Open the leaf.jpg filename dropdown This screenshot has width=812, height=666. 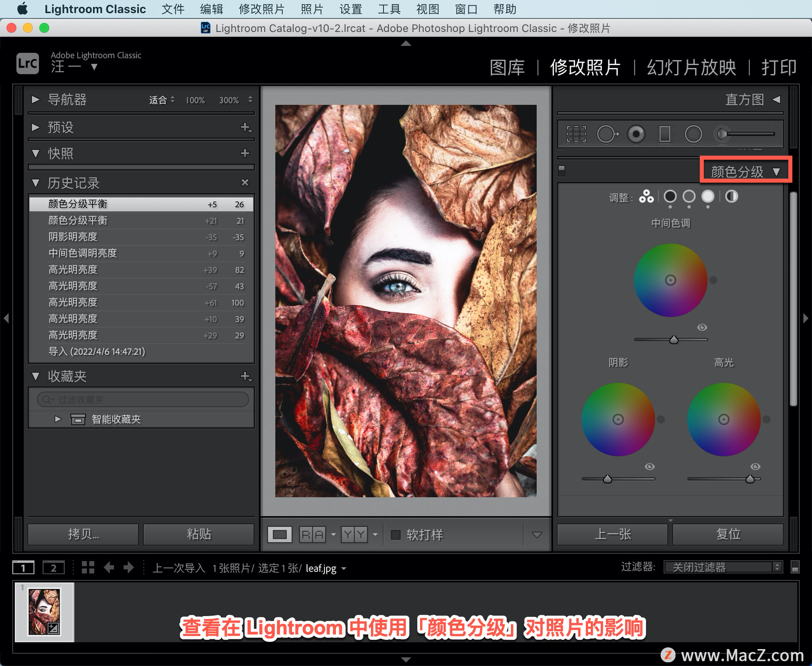pyautogui.click(x=344, y=569)
